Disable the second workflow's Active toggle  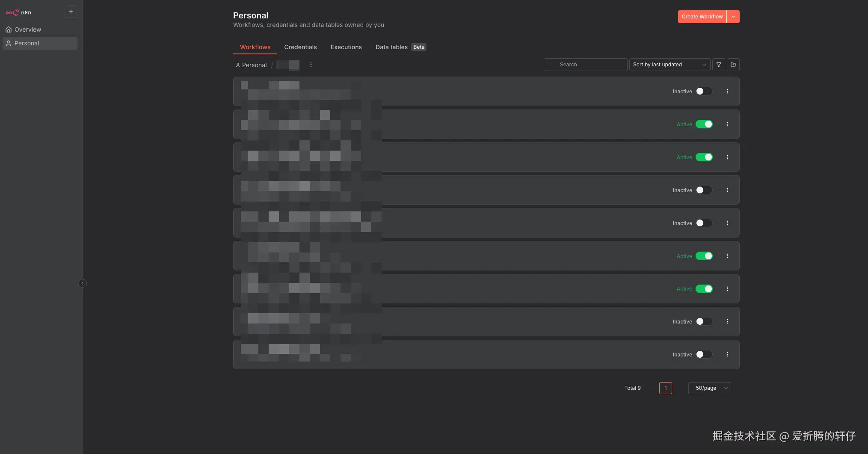coord(704,124)
